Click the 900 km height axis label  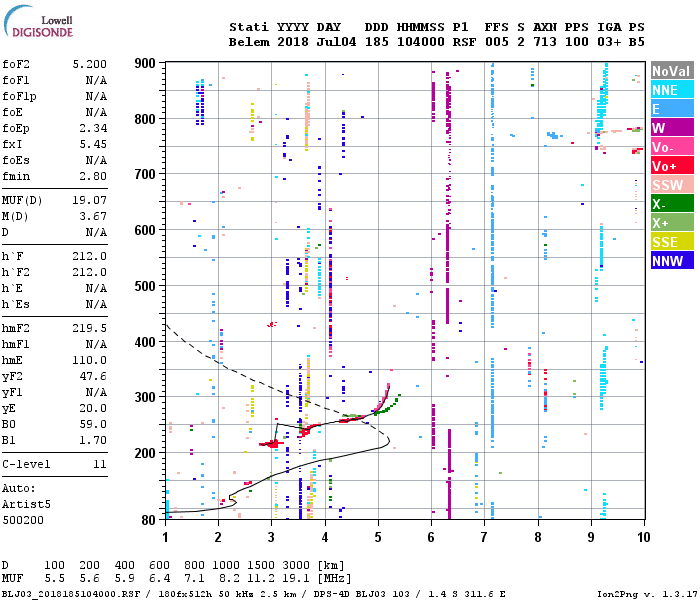145,63
